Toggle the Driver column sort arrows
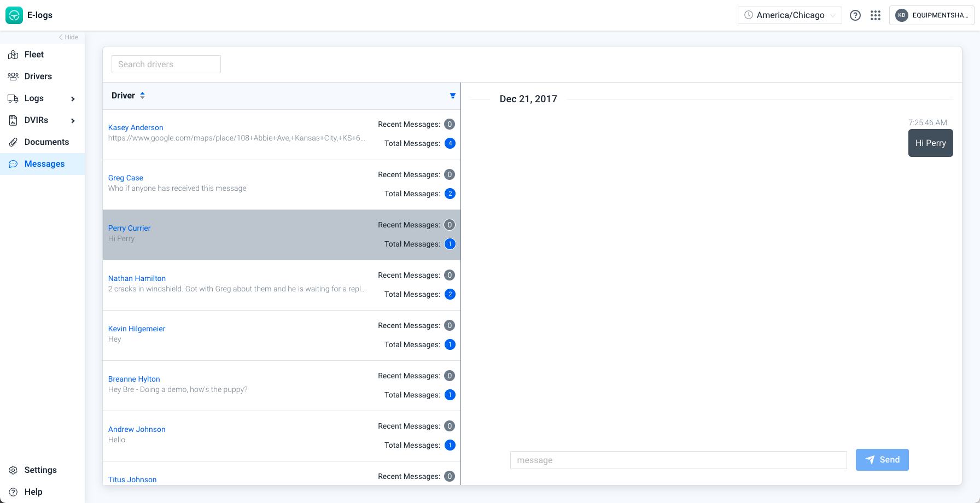980x503 pixels. pyautogui.click(x=142, y=95)
